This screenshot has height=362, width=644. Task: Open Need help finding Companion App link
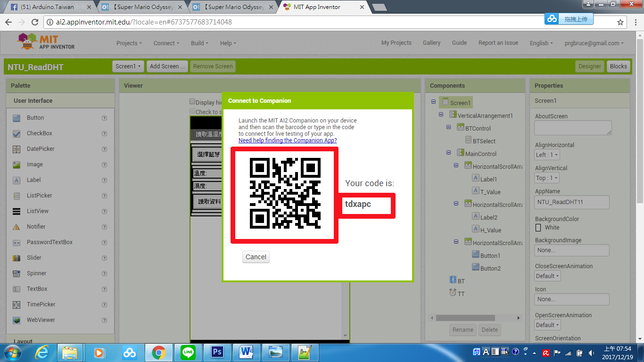288,140
